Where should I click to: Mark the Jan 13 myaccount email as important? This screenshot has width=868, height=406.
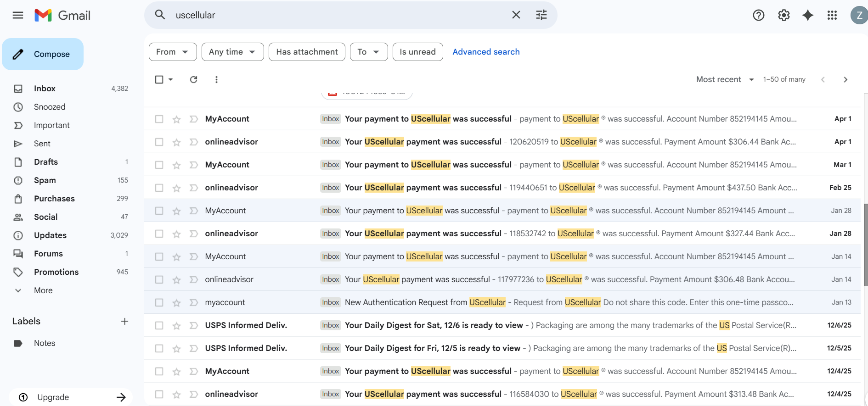pyautogui.click(x=194, y=303)
